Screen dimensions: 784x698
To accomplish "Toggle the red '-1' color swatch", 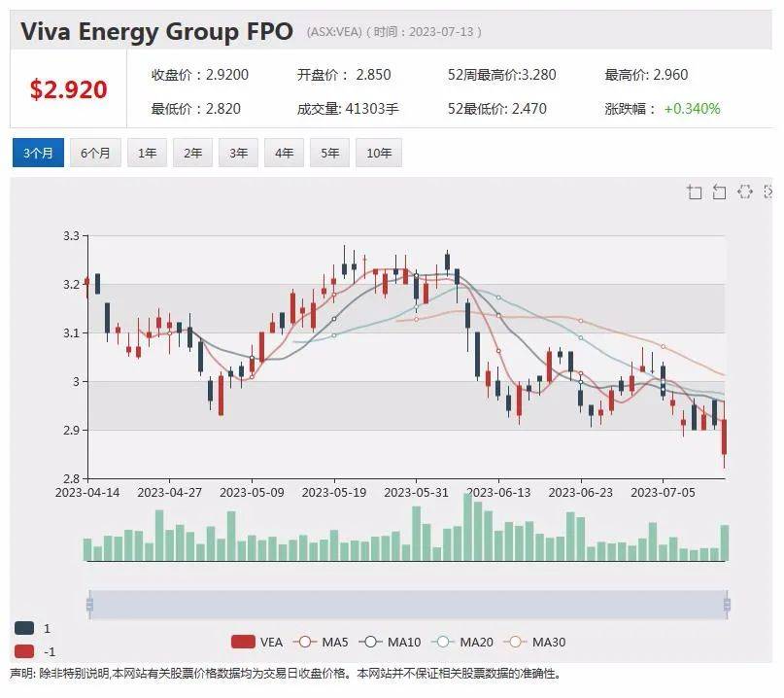I will (25, 651).
